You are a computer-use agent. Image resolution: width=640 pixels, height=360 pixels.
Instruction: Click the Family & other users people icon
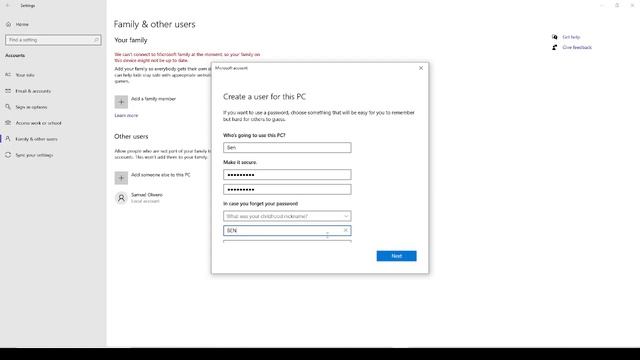(8, 139)
